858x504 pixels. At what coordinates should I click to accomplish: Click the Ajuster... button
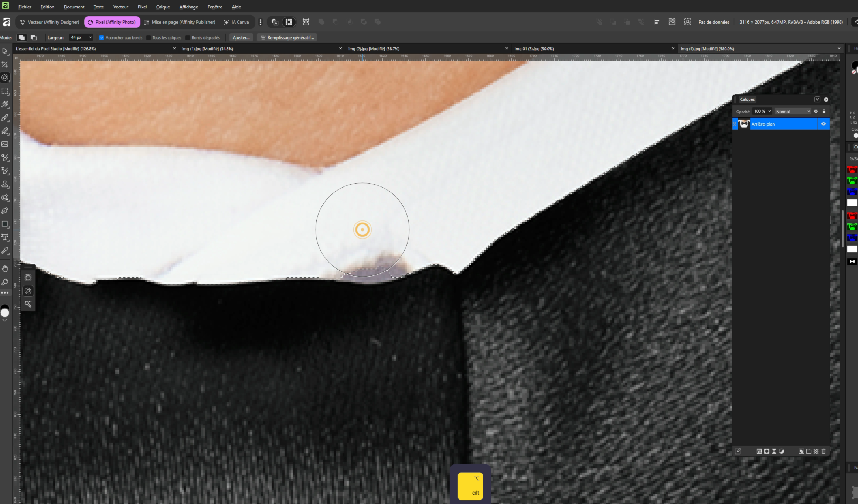click(x=241, y=38)
